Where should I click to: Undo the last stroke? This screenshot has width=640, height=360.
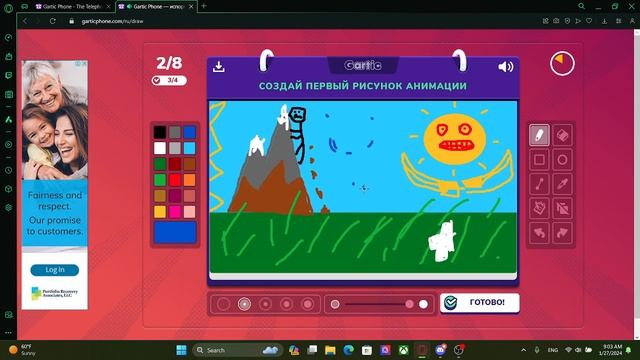click(539, 233)
